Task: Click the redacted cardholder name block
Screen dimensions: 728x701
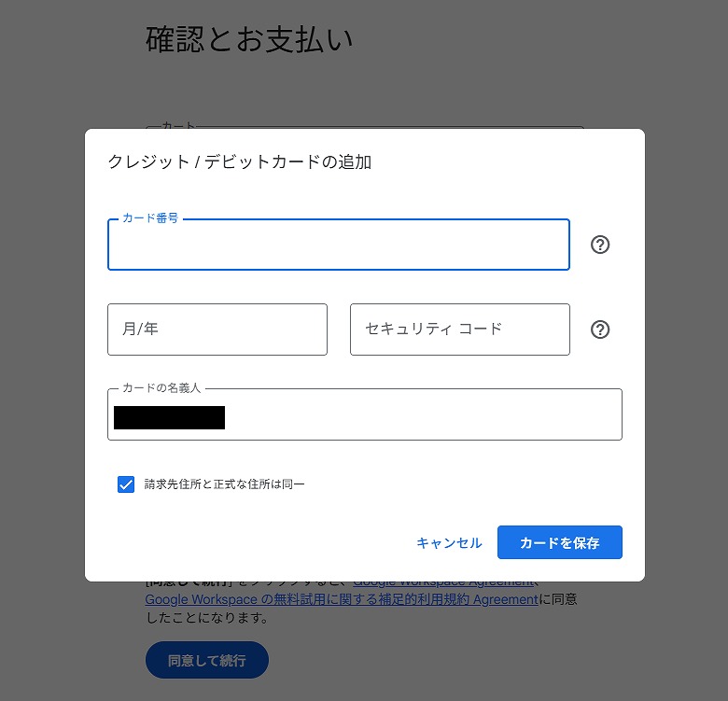Action: [169, 417]
